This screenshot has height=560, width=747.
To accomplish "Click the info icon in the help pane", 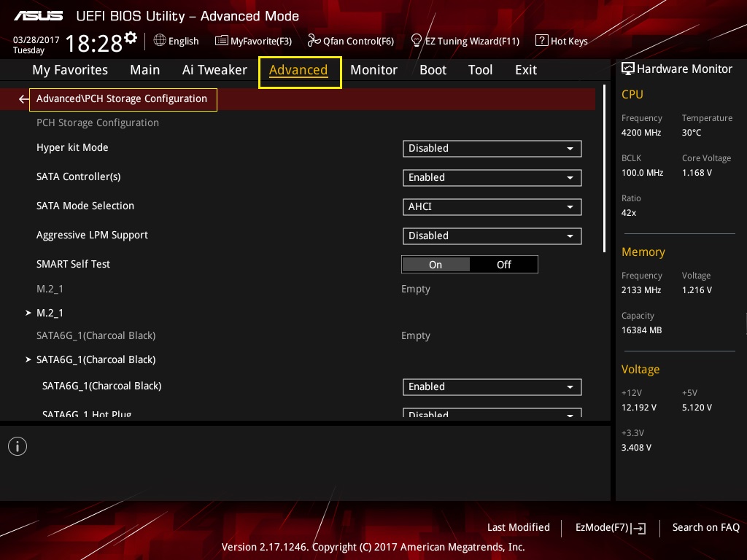I will [18, 447].
